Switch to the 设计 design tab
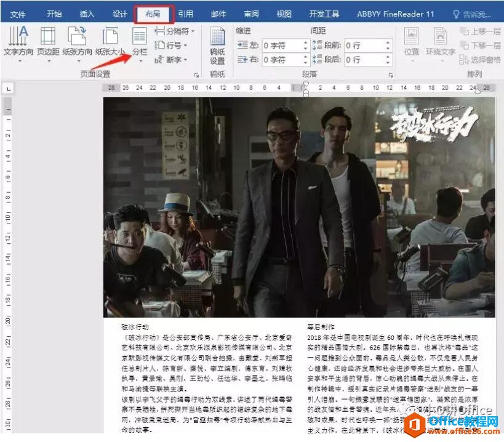504x442 pixels. 120,14
